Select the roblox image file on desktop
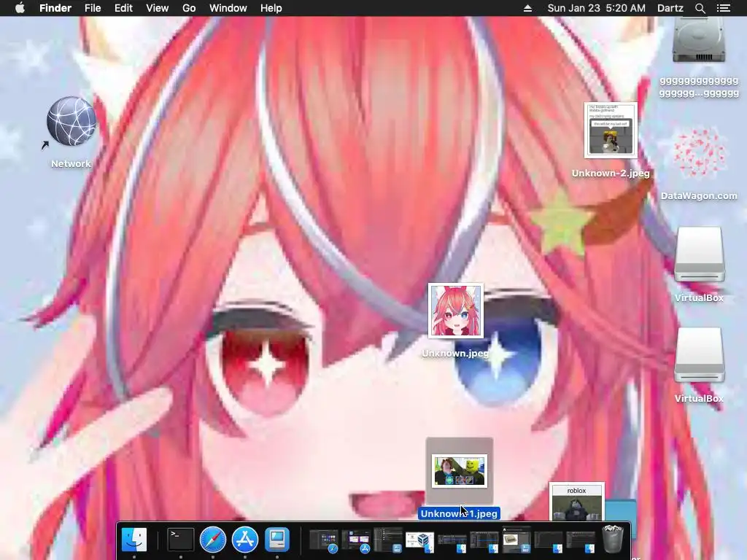Screen dimensions: 747x560 [576, 502]
